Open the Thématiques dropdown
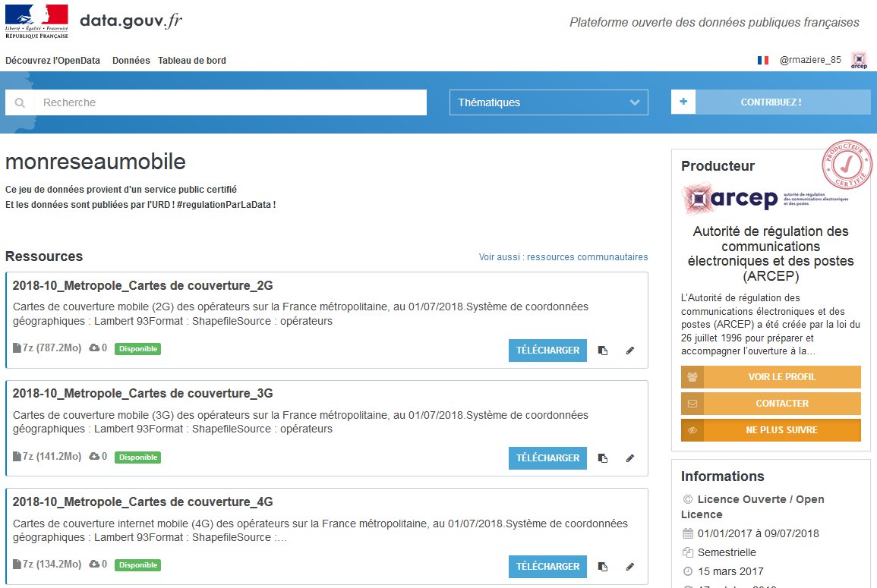The width and height of the screenshot is (877, 588). click(x=549, y=102)
